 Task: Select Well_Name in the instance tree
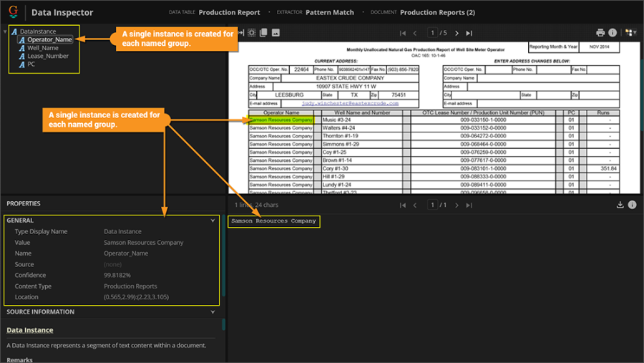tap(43, 48)
